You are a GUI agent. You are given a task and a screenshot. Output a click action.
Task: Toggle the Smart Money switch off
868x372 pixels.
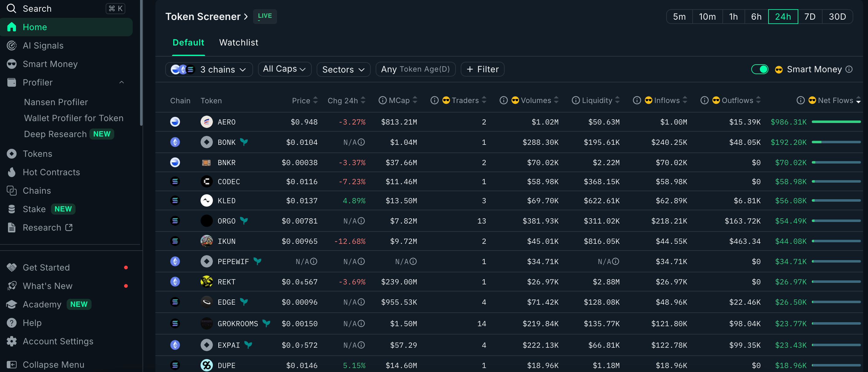coord(760,69)
